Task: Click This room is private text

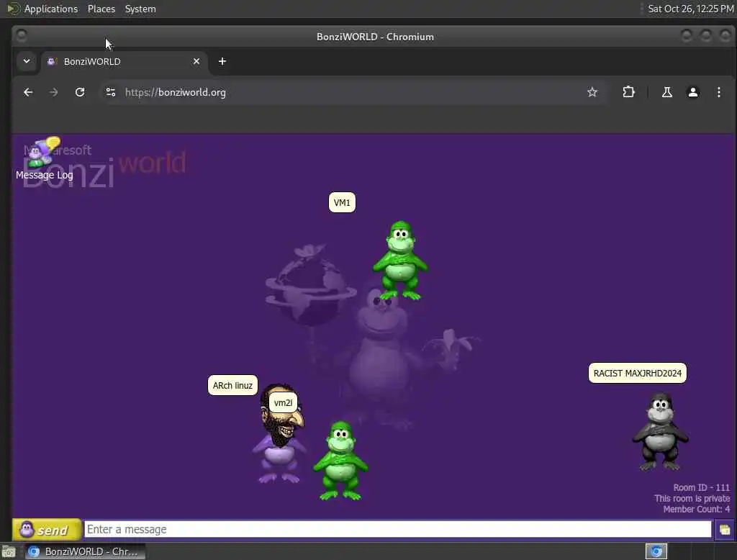Action: [692, 498]
